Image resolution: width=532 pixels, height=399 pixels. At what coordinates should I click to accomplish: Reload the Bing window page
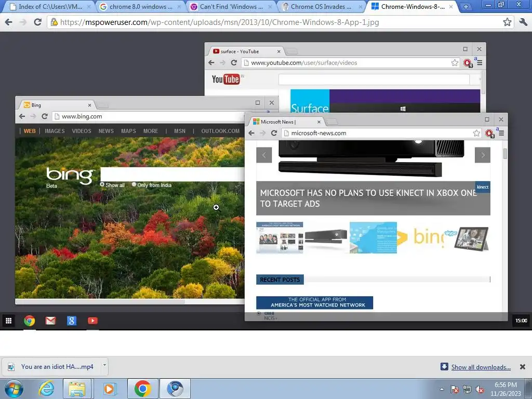coord(45,116)
